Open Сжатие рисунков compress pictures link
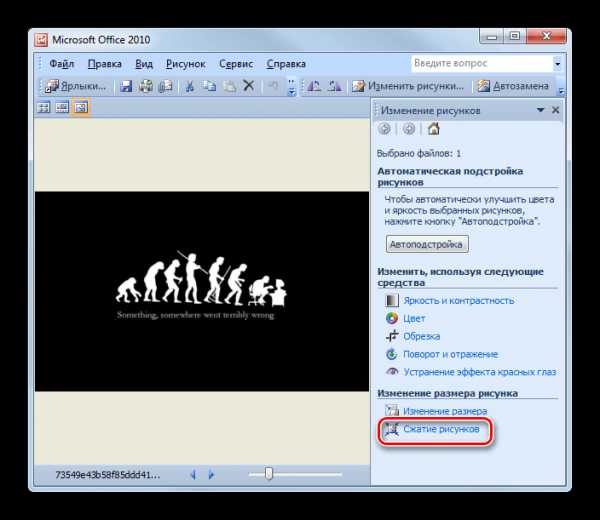The height and width of the screenshot is (520, 600). 441,429
